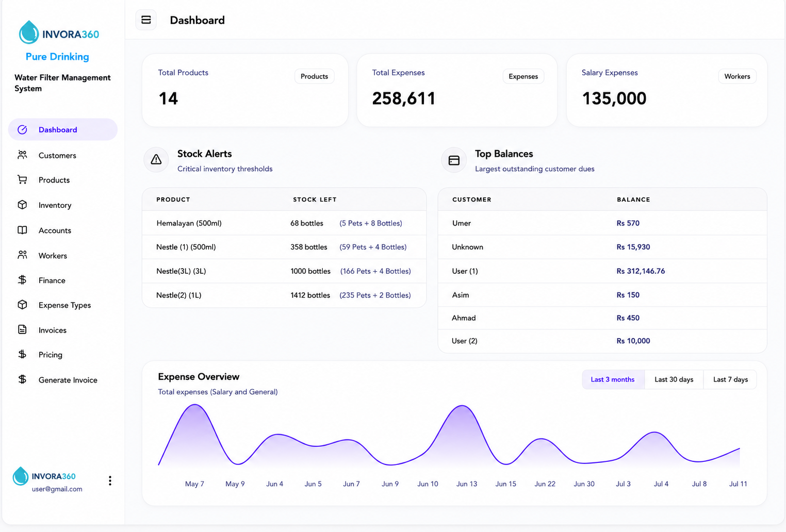Image resolution: width=786 pixels, height=532 pixels.
Task: Click the Expense Types cube icon
Action: point(22,305)
